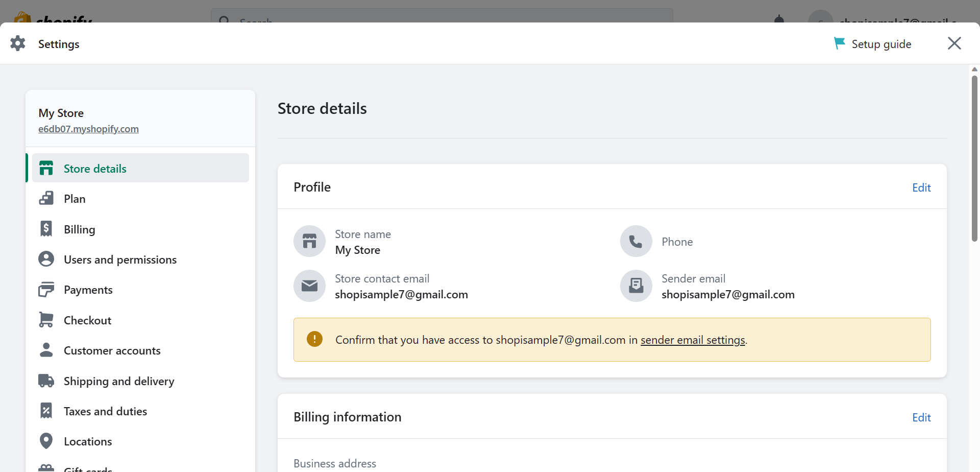Click the Settings gear icon
980x472 pixels.
click(18, 43)
